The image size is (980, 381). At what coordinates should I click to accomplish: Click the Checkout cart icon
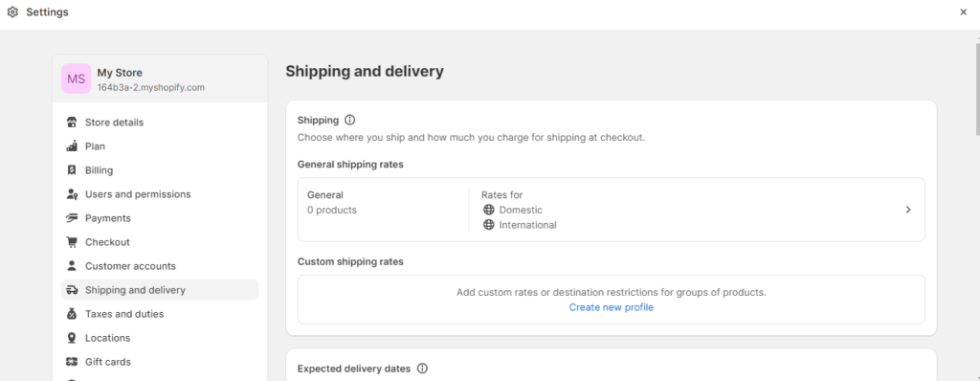point(72,242)
